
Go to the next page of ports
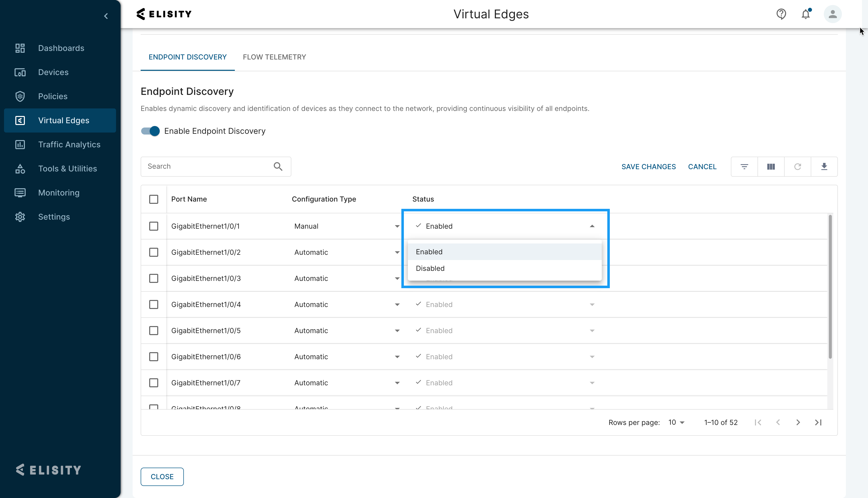pos(798,422)
